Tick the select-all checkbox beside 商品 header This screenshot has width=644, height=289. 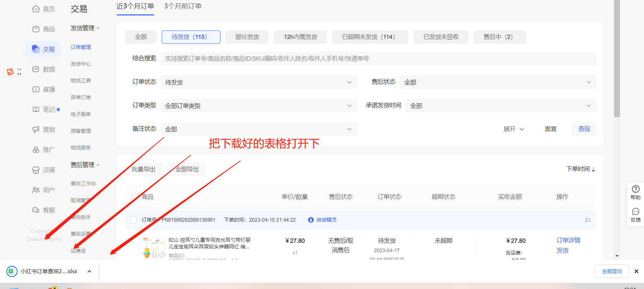(x=135, y=196)
